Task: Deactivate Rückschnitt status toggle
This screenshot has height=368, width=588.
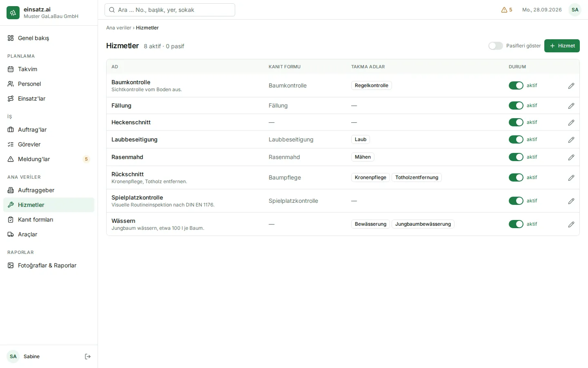Action: point(516,177)
